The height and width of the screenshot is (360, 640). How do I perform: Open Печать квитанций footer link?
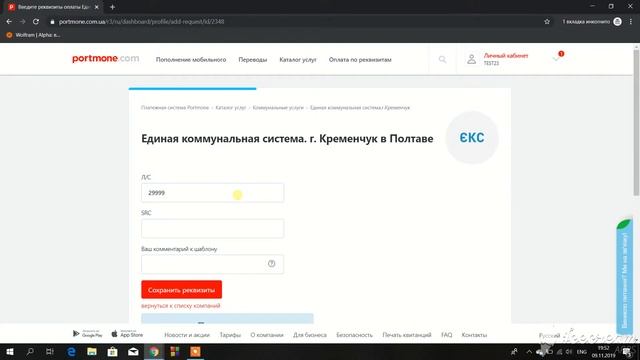click(407, 335)
